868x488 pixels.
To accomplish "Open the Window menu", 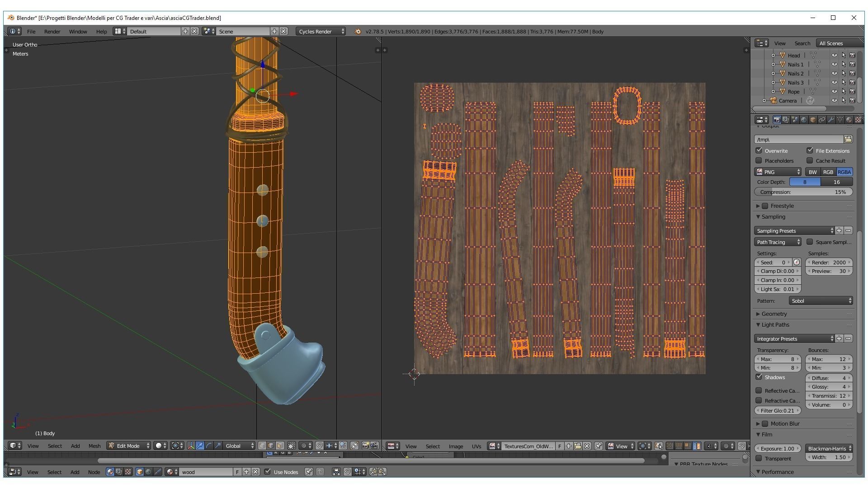I will [x=78, y=31].
